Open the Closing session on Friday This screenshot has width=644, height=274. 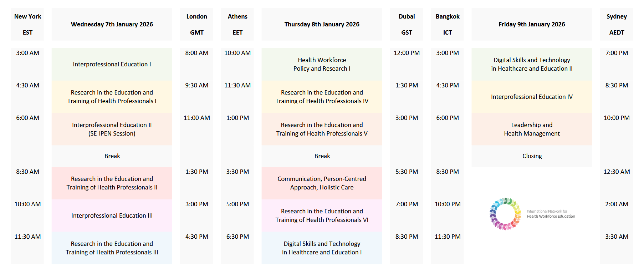click(x=532, y=156)
